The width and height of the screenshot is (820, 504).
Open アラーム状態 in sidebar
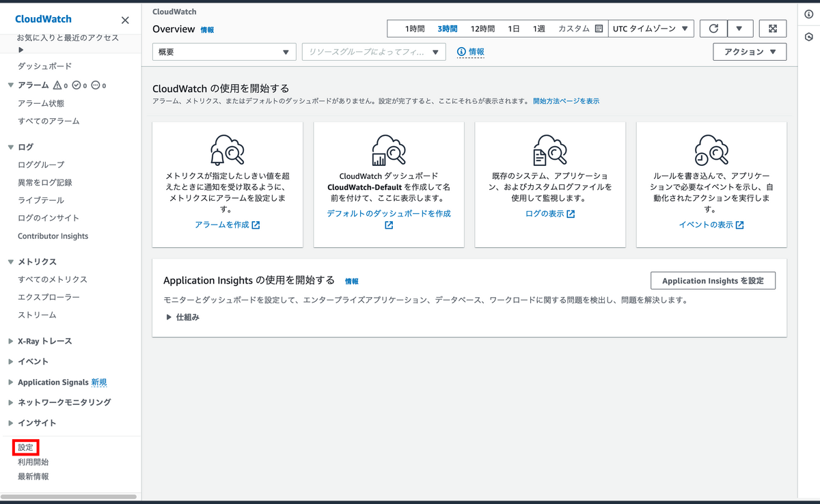[41, 103]
